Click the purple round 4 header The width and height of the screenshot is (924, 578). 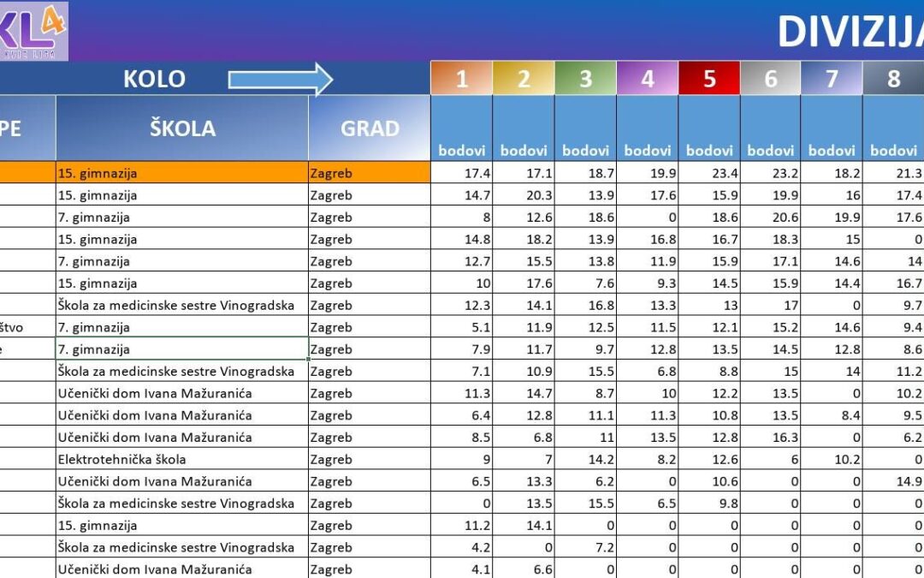click(x=647, y=77)
